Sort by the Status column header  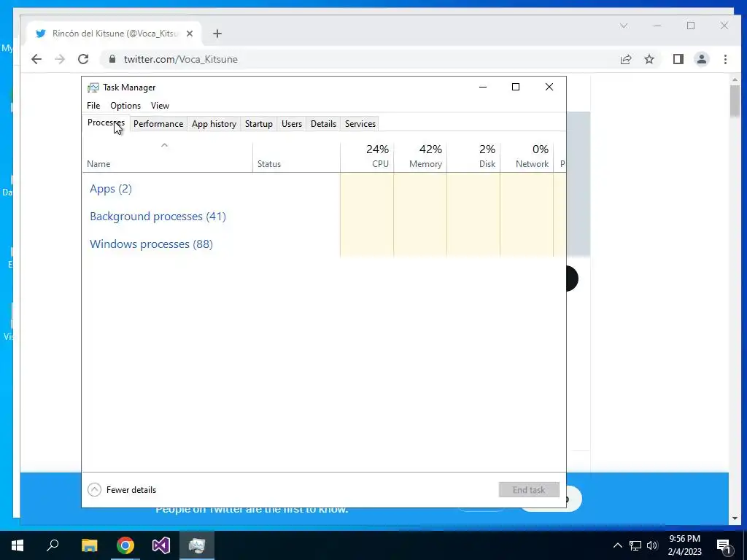296,157
